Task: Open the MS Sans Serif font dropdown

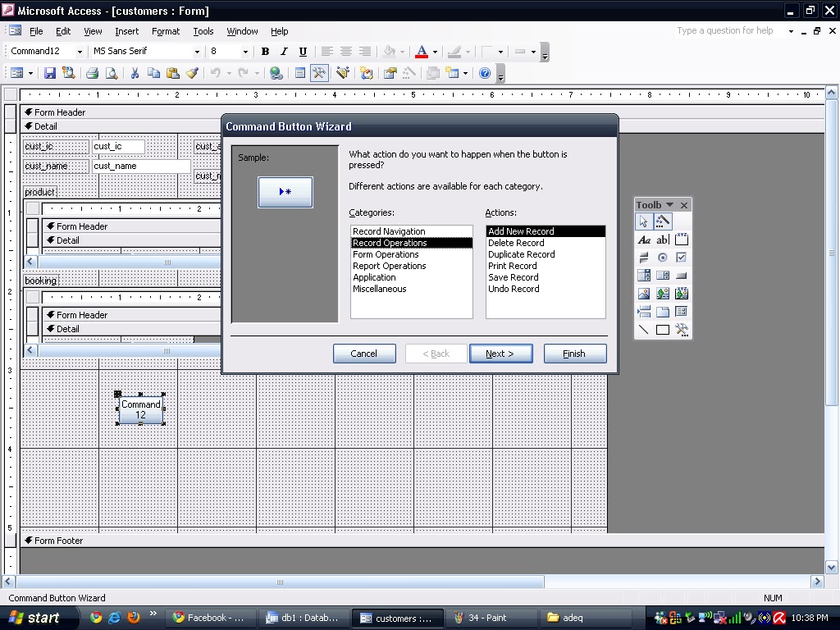Action: pyautogui.click(x=197, y=52)
